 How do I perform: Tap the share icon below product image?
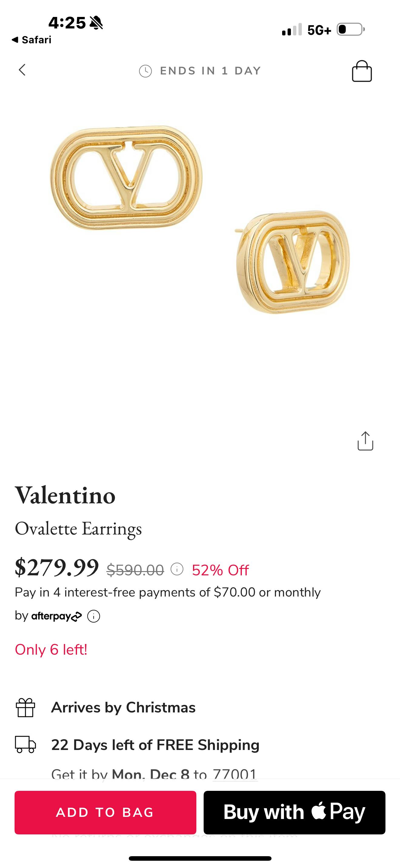coord(365,441)
